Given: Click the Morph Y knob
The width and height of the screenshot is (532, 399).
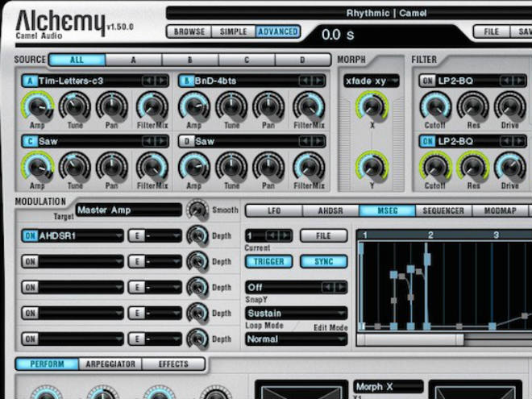Looking at the screenshot, I should coord(371,166).
